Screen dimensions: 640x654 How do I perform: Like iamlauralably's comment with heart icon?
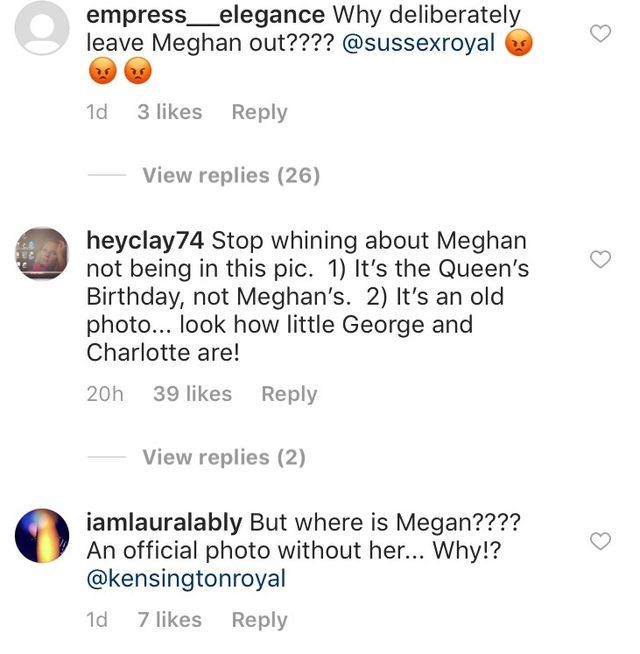600,542
